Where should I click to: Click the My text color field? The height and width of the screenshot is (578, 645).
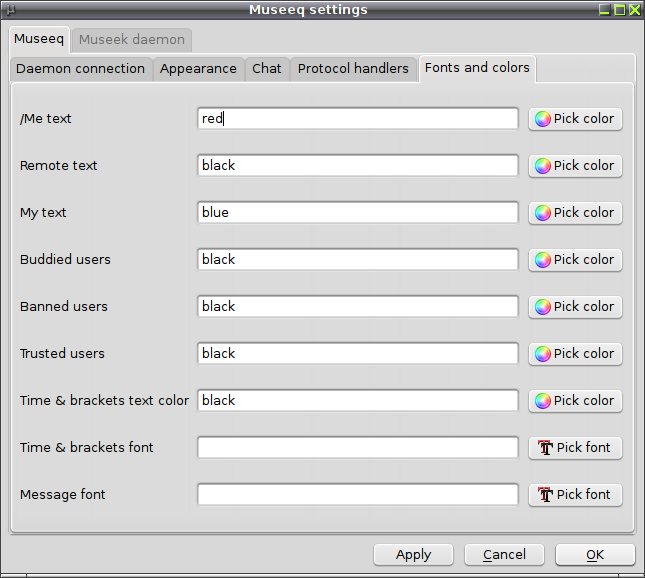[x=357, y=213]
